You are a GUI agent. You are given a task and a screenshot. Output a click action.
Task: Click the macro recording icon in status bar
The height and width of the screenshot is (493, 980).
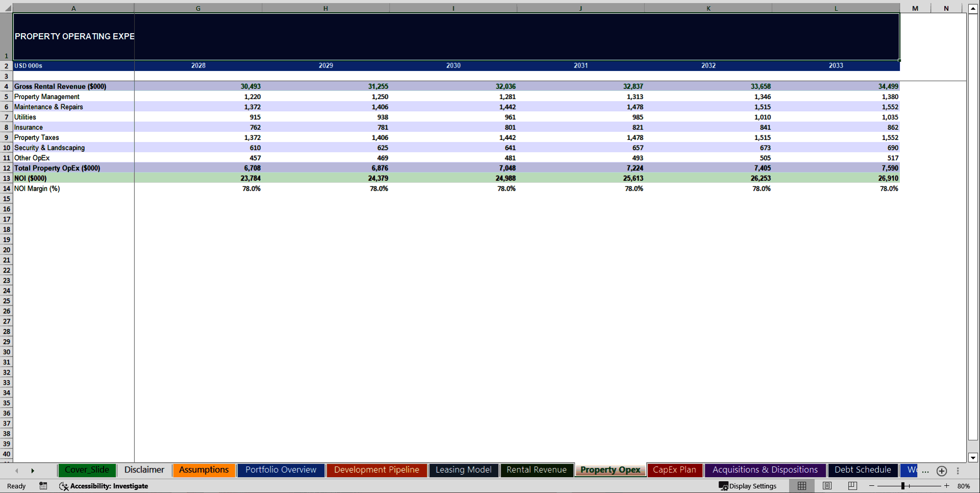(43, 486)
